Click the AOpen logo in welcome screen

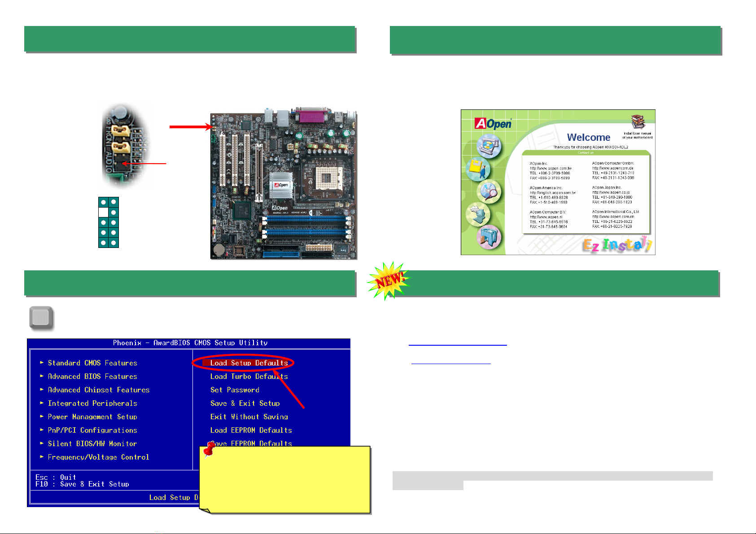point(493,124)
